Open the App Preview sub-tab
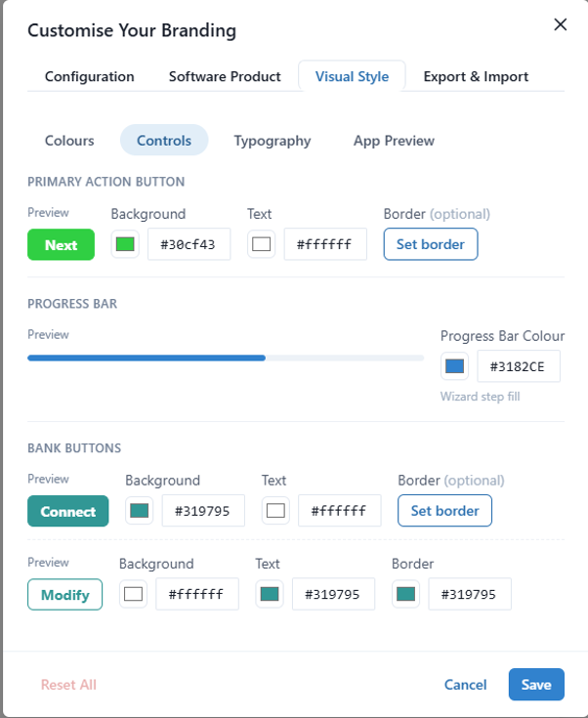This screenshot has height=718, width=588. (394, 140)
